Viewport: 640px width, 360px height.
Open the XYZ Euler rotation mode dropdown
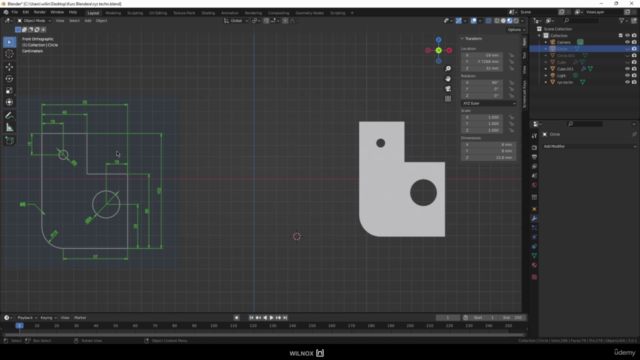(x=489, y=104)
